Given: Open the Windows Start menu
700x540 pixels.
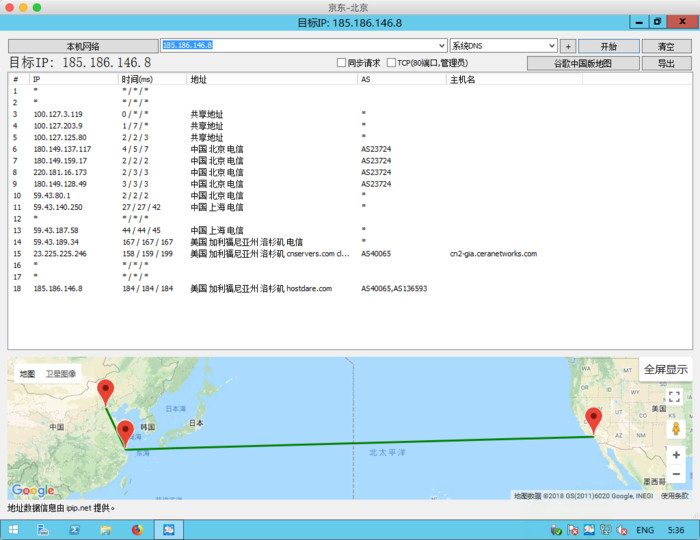Looking at the screenshot, I should 13,530.
